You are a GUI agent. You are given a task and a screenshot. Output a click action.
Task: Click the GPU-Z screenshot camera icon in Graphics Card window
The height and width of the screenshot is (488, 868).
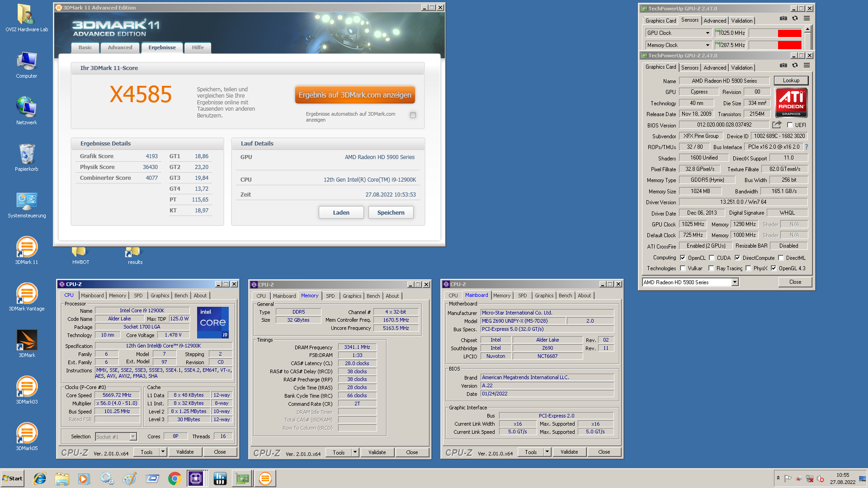point(783,65)
